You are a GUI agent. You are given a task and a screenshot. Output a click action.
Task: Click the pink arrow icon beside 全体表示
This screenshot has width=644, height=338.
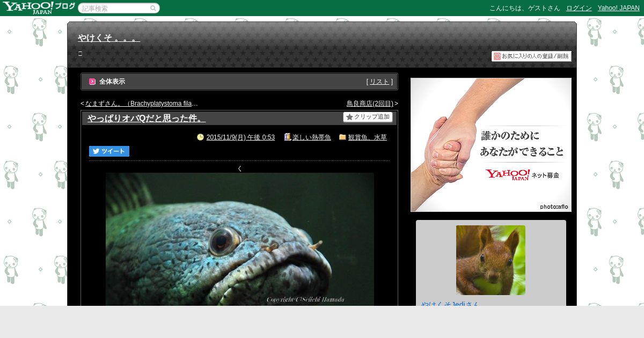tap(92, 82)
